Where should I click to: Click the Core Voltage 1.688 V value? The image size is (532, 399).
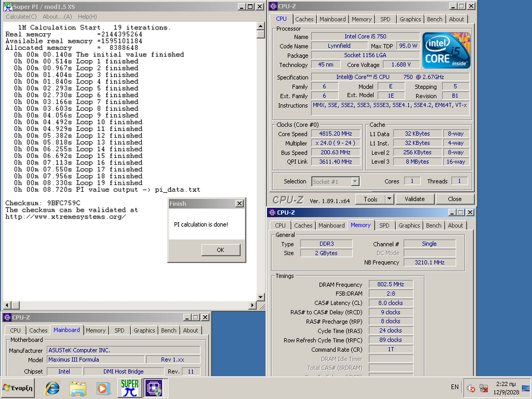401,64
